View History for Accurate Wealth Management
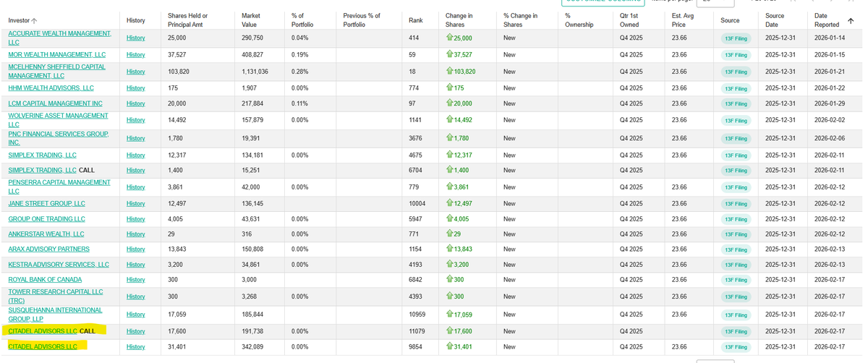This screenshot has width=868, height=363. point(135,38)
